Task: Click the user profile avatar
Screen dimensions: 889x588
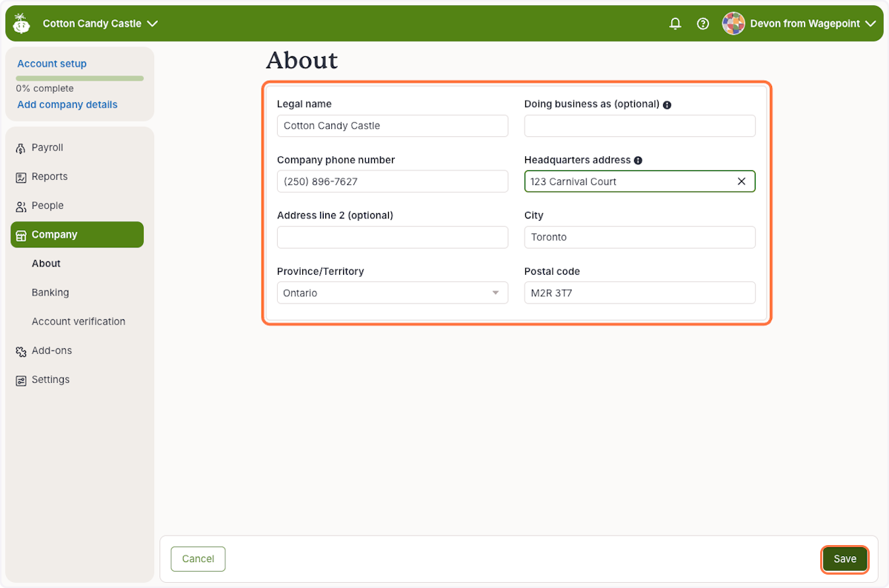Action: coord(733,24)
